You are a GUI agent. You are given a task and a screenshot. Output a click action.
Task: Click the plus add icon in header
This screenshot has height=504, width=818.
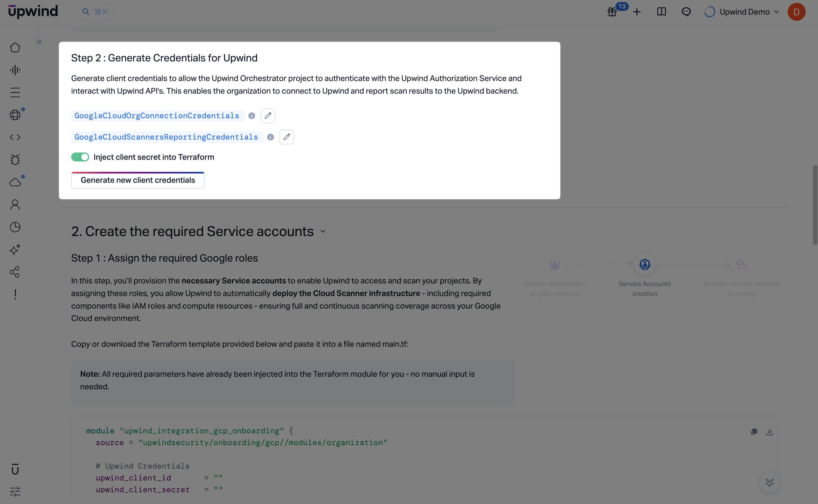point(637,12)
